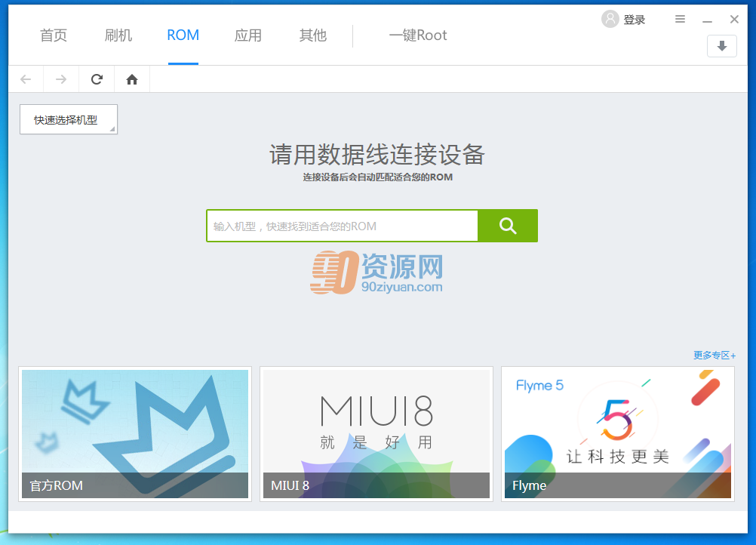Switch to the 刷机 tab
The image size is (756, 545).
coord(118,35)
